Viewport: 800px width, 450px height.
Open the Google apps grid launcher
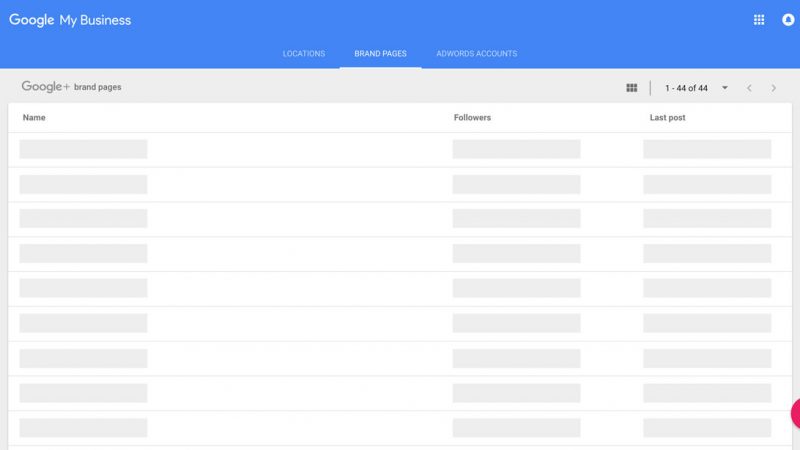[x=759, y=20]
